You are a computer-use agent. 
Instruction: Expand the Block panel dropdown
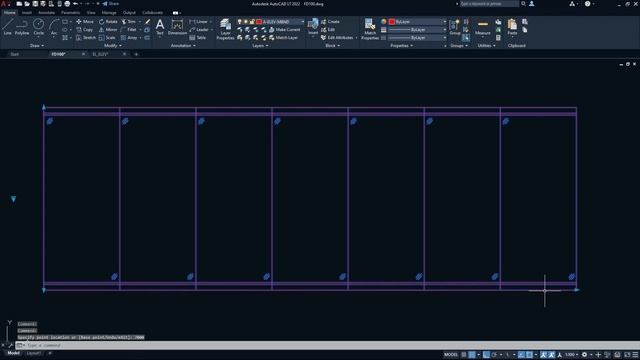[x=332, y=46]
